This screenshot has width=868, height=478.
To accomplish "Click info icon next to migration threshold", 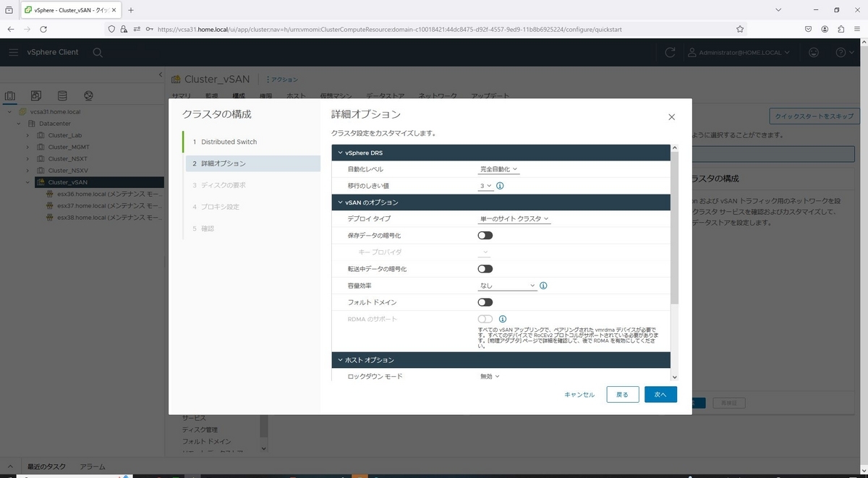I will pos(500,186).
